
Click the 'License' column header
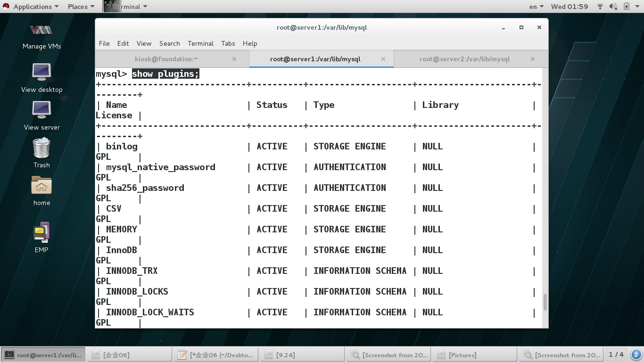[x=114, y=115]
